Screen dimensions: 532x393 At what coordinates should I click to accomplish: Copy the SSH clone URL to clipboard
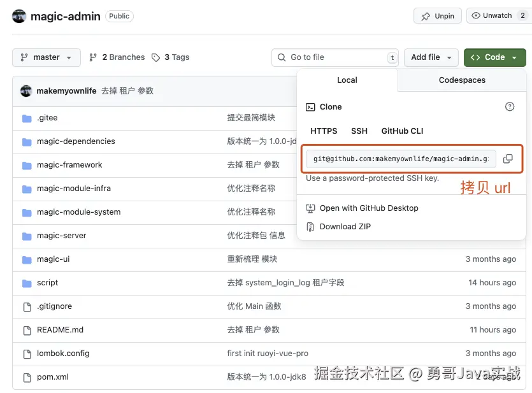click(x=508, y=159)
